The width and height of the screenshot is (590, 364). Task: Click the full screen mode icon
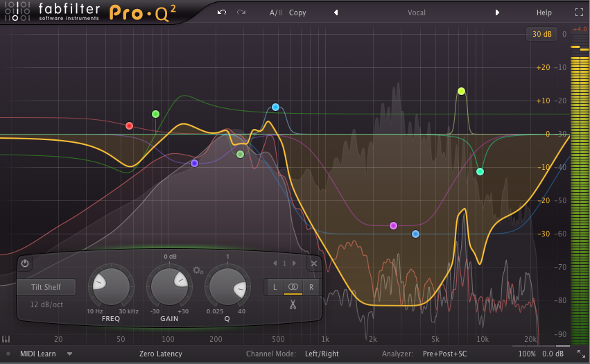579,12
